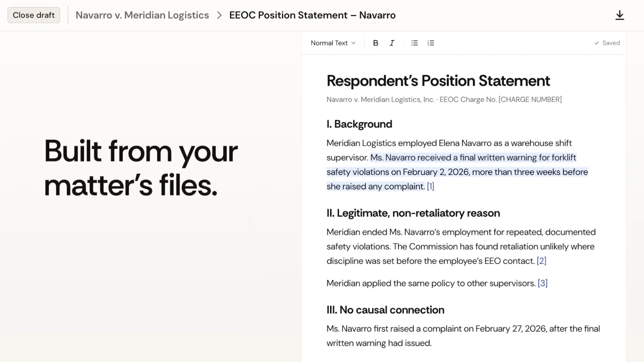The image size is (644, 362).
Task: Select the EEOC Position Statement – Navarro breadcrumb
Action: tap(312, 15)
